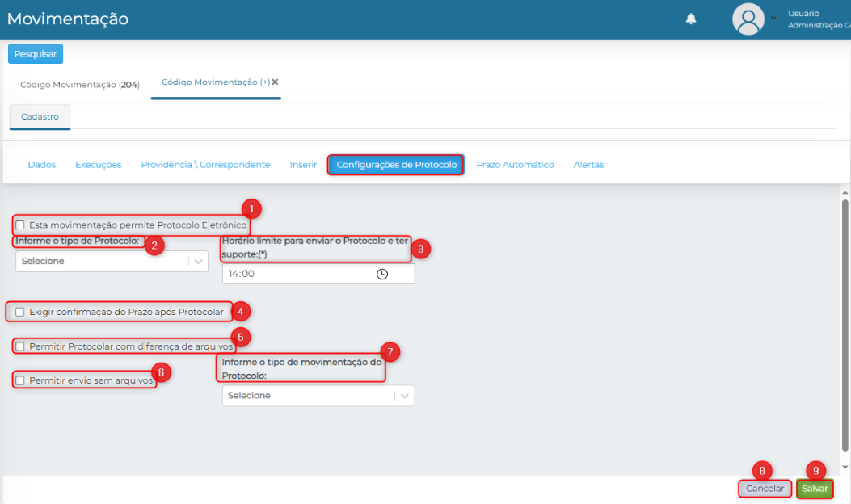This screenshot has width=851, height=504.
Task: Switch to the Execuções section
Action: pos(99,165)
